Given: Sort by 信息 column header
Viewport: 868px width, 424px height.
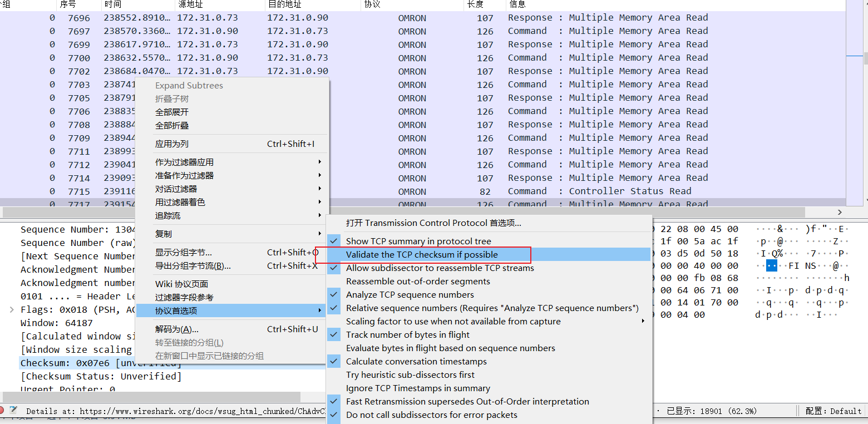Looking at the screenshot, I should pos(675,4).
